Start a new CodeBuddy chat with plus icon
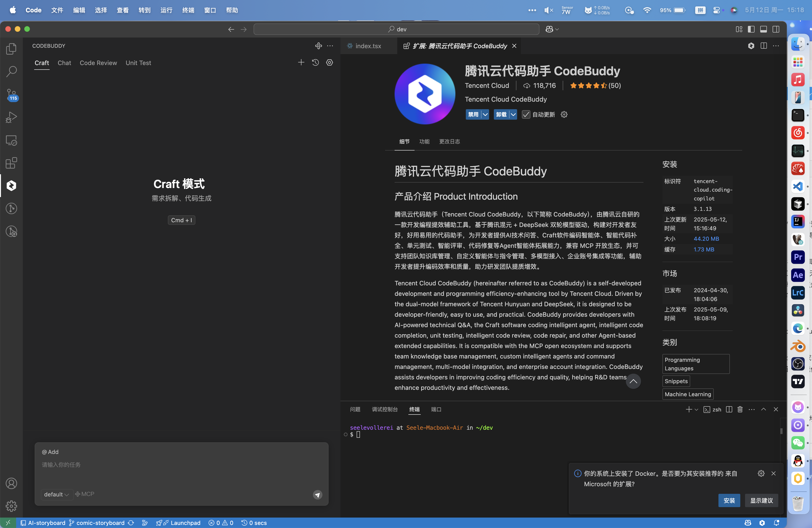 click(x=301, y=62)
